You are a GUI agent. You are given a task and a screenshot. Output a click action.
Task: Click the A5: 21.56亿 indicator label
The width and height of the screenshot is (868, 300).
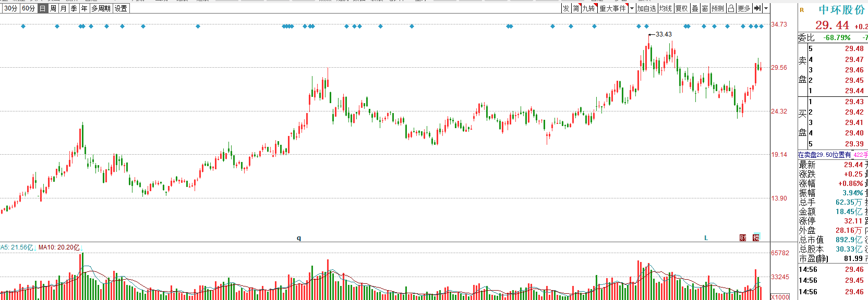coord(17,247)
